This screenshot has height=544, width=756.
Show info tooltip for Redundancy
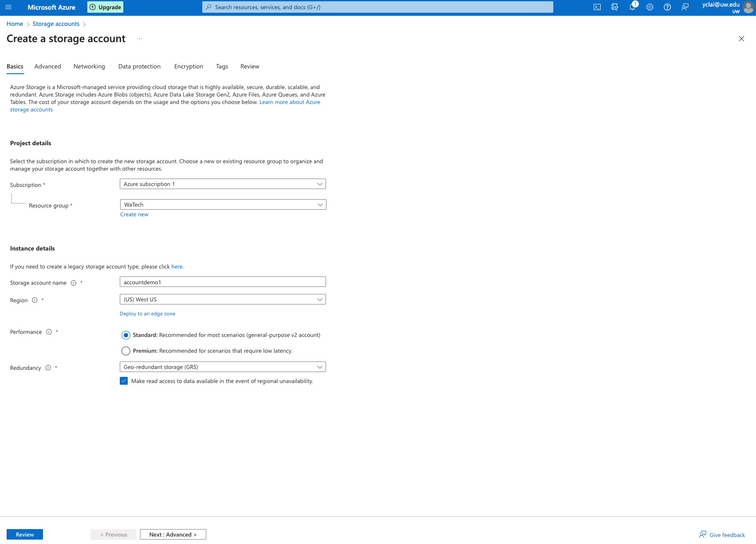48,368
